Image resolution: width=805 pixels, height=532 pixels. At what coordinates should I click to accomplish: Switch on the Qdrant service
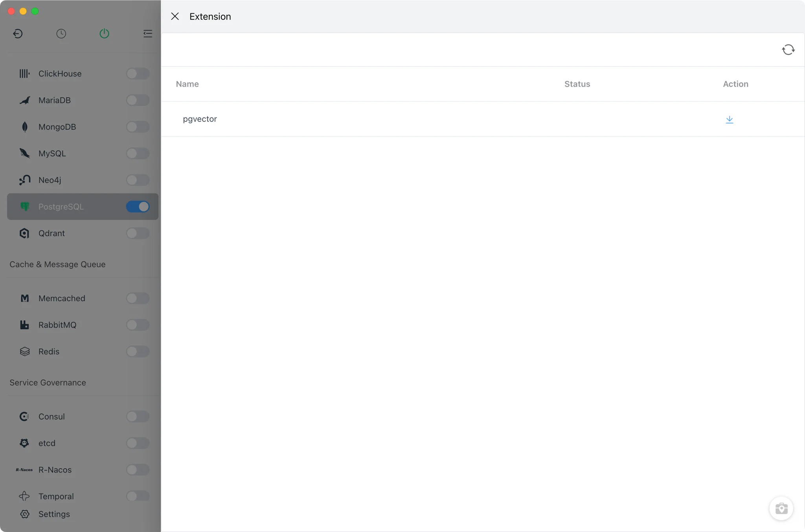pyautogui.click(x=138, y=233)
